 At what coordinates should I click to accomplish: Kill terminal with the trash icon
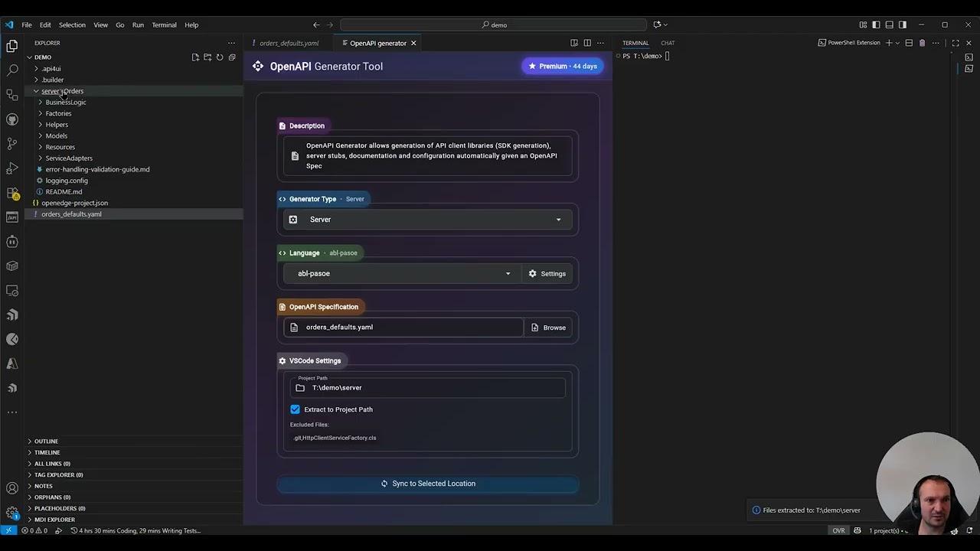coord(922,43)
